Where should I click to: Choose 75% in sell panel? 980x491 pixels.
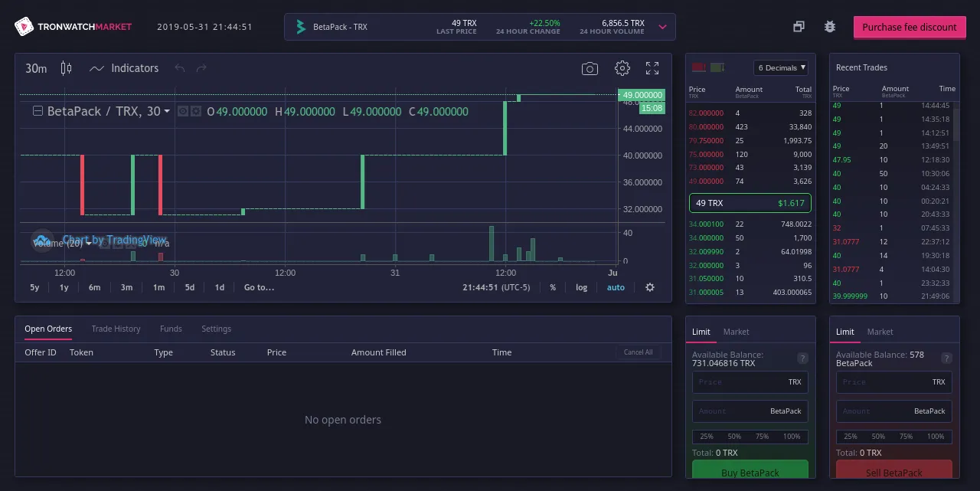pyautogui.click(x=906, y=437)
